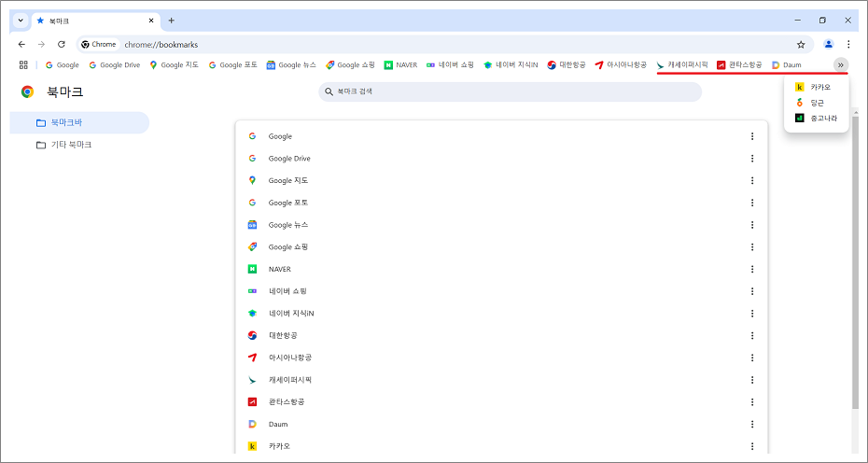Toggle the bookmarks bar overflow chevron
The height and width of the screenshot is (463, 868).
pyautogui.click(x=840, y=64)
